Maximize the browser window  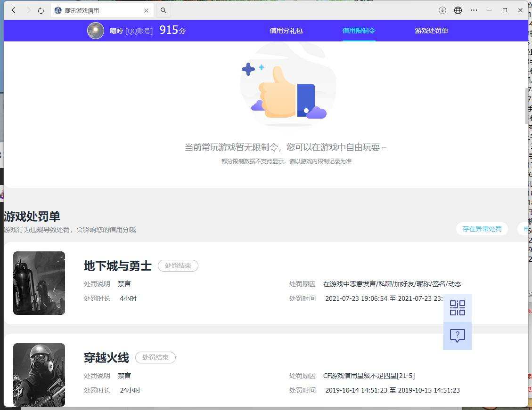tap(505, 10)
